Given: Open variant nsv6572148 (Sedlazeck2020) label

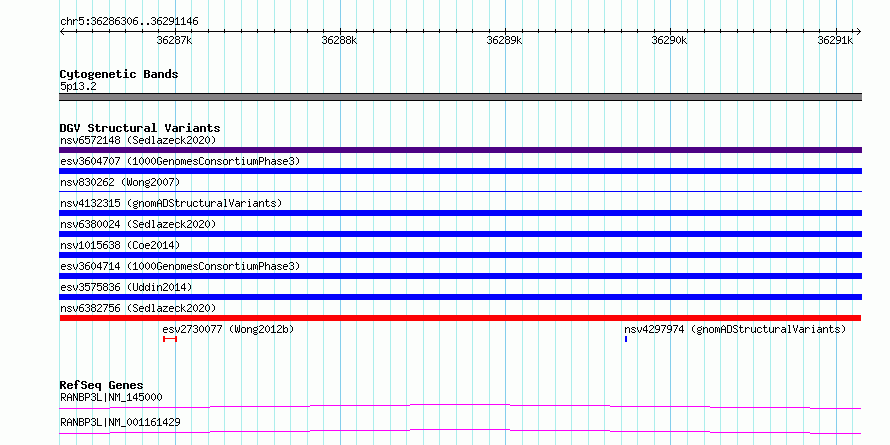Looking at the screenshot, I should [x=138, y=140].
